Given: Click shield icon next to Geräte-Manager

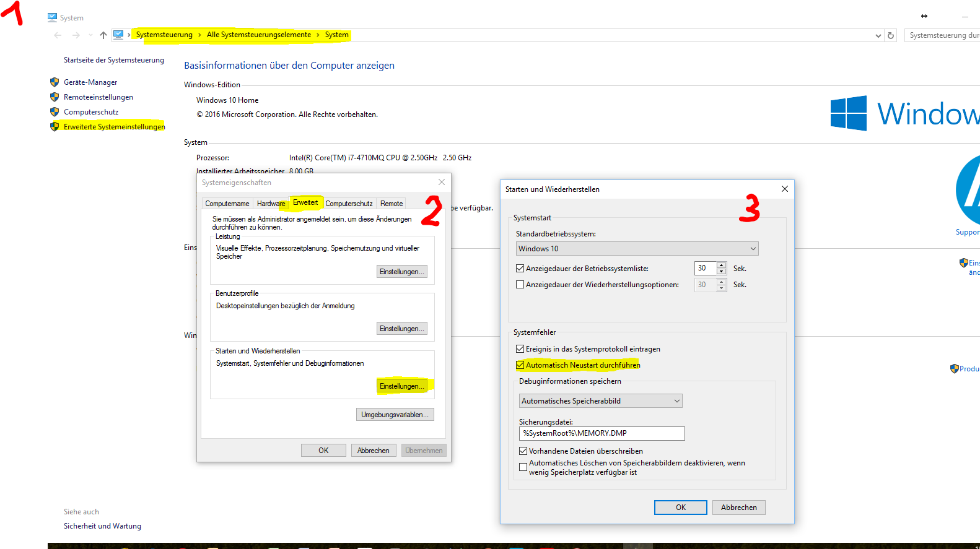Looking at the screenshot, I should click(55, 82).
